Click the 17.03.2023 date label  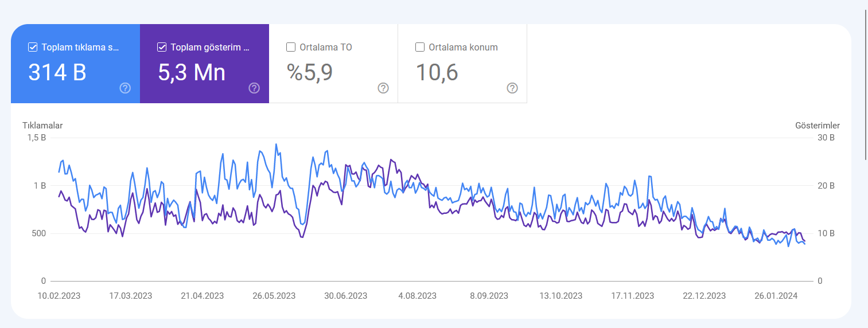coord(131,296)
